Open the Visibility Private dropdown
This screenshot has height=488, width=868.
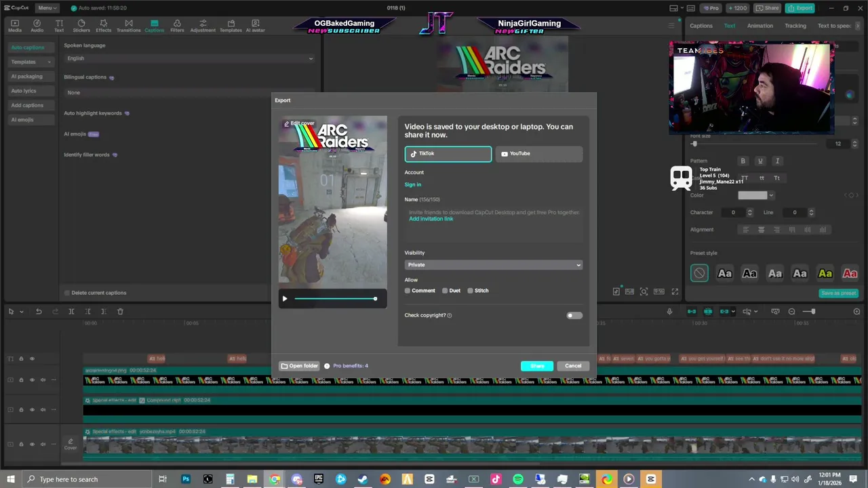tap(493, 265)
